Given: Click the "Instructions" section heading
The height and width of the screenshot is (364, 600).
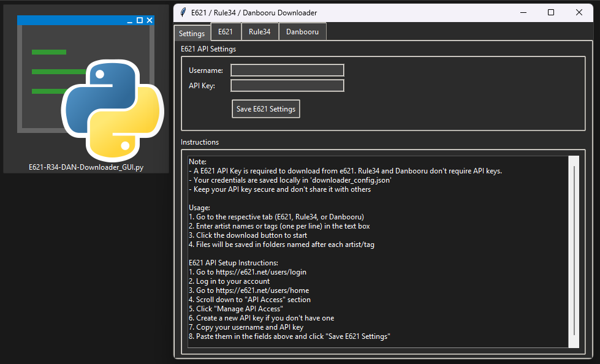Looking at the screenshot, I should pyautogui.click(x=200, y=142).
